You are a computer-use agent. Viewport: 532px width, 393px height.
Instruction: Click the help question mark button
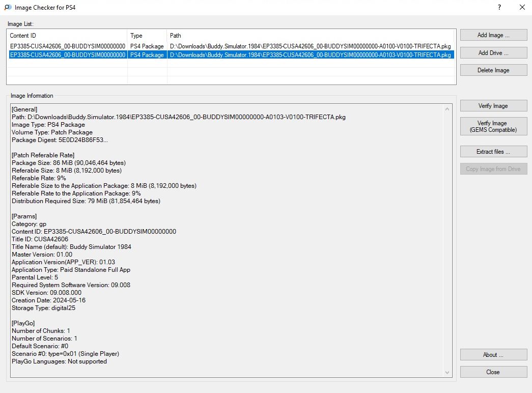[x=499, y=7]
